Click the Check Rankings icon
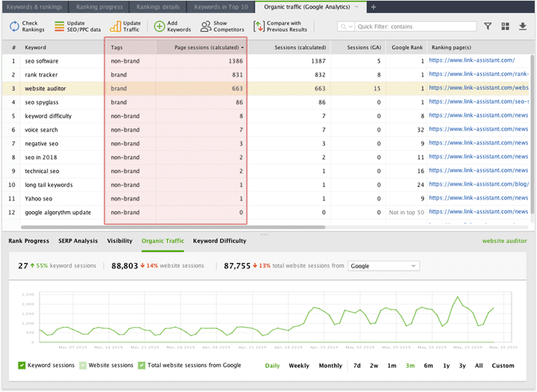 coord(15,26)
